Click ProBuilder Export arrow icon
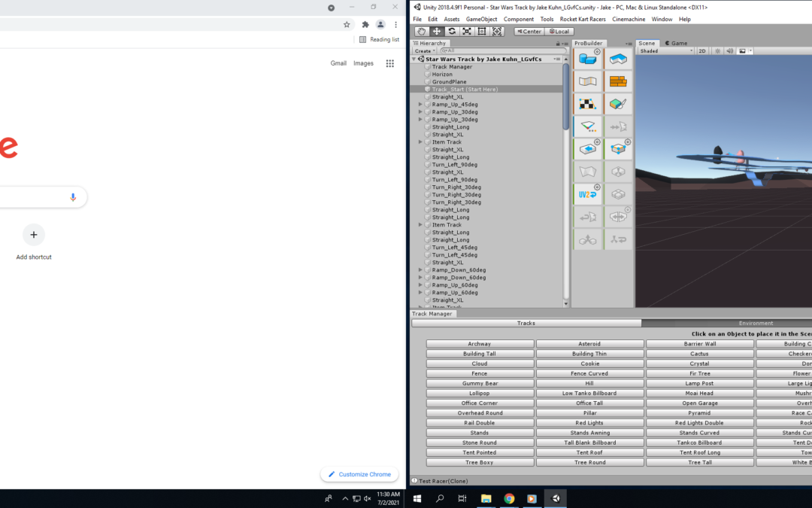This screenshot has width=812, height=508. click(x=587, y=149)
